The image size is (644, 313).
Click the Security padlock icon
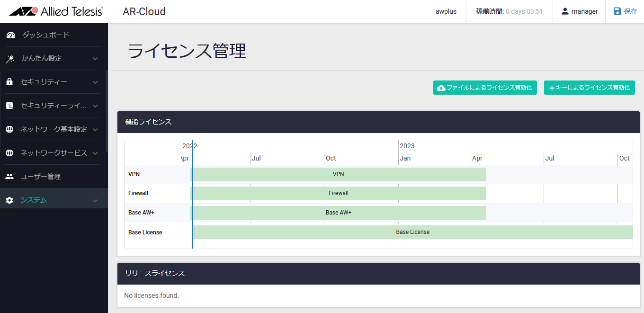point(9,82)
